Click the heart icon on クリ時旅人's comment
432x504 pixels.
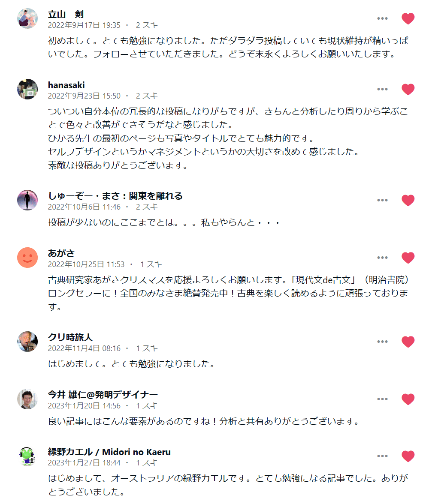pyautogui.click(x=407, y=342)
